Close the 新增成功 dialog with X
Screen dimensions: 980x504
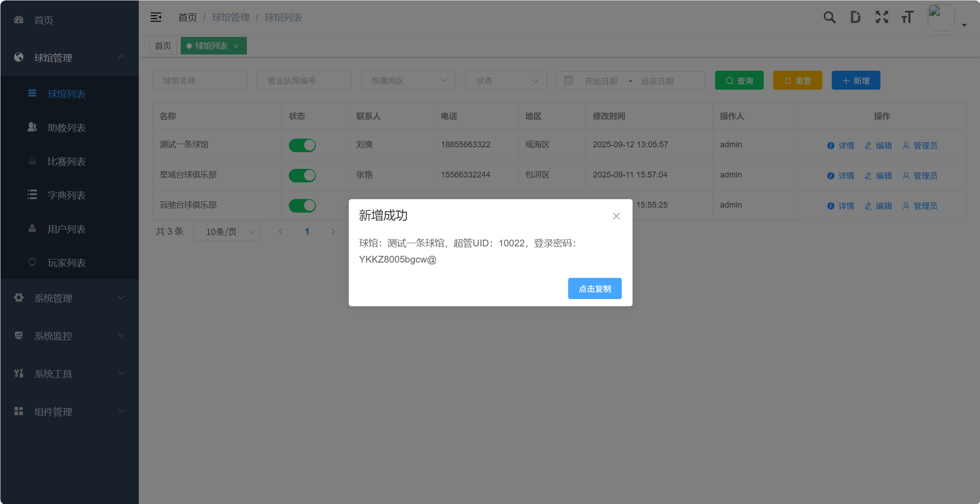(x=616, y=216)
